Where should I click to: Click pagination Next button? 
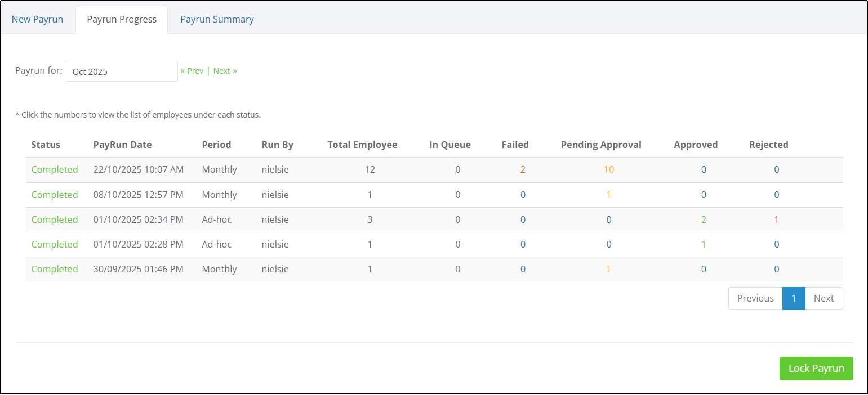(824, 298)
